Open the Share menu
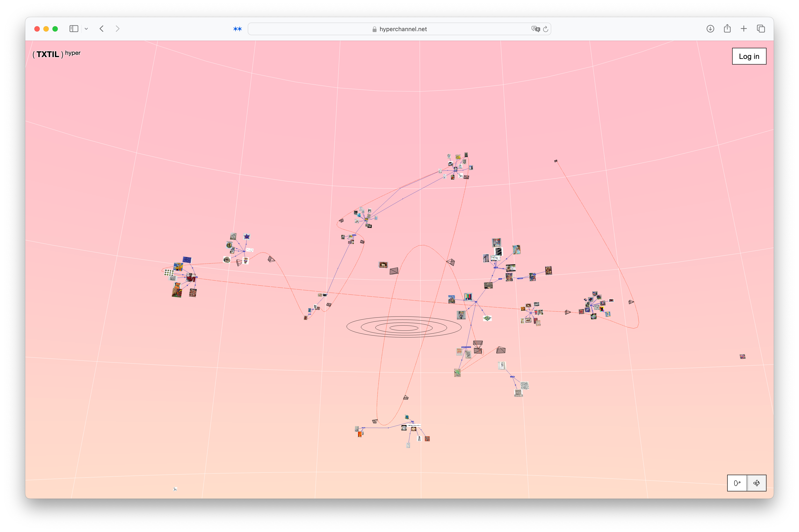 [727, 29]
